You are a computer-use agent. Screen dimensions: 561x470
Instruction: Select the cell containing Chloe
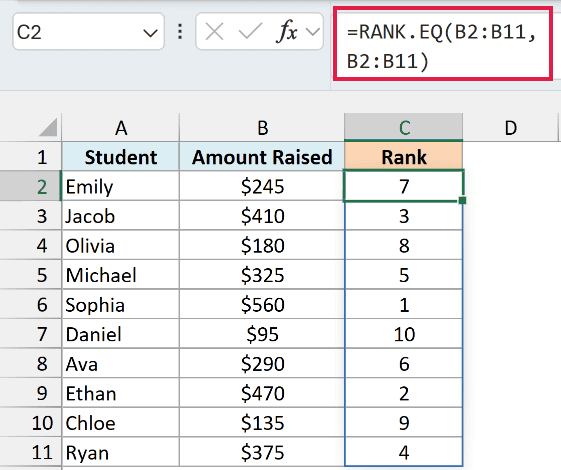[x=121, y=423]
